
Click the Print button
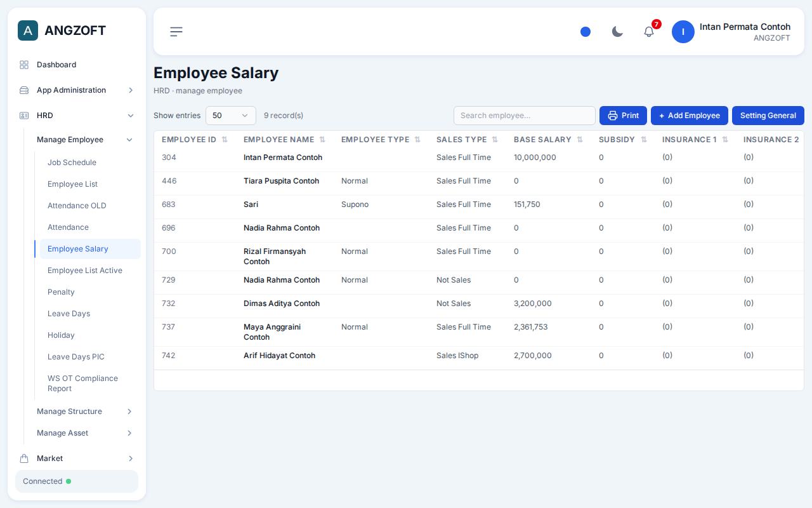(623, 116)
